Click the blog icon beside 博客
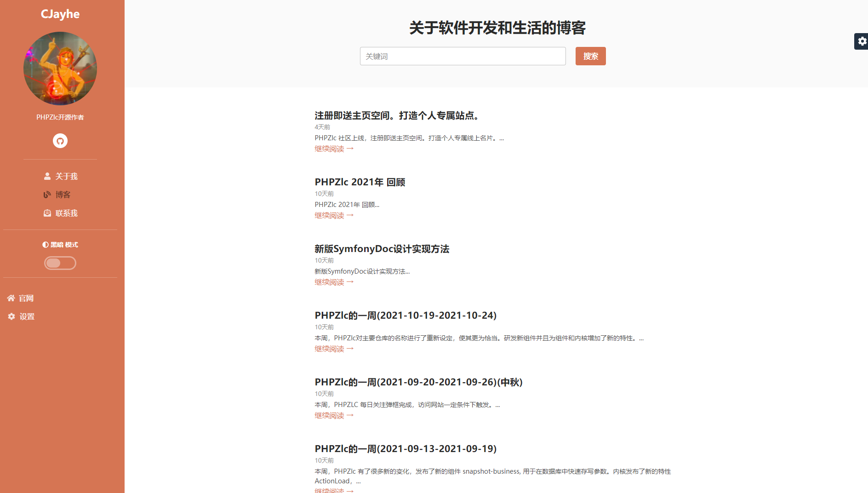Screen dimensions: 868x493 click(x=47, y=195)
